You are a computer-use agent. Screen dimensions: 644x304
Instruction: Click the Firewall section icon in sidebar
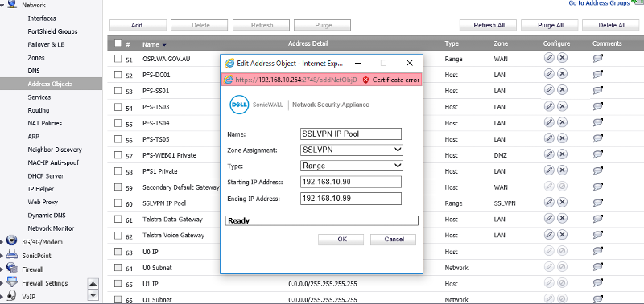coord(12,269)
